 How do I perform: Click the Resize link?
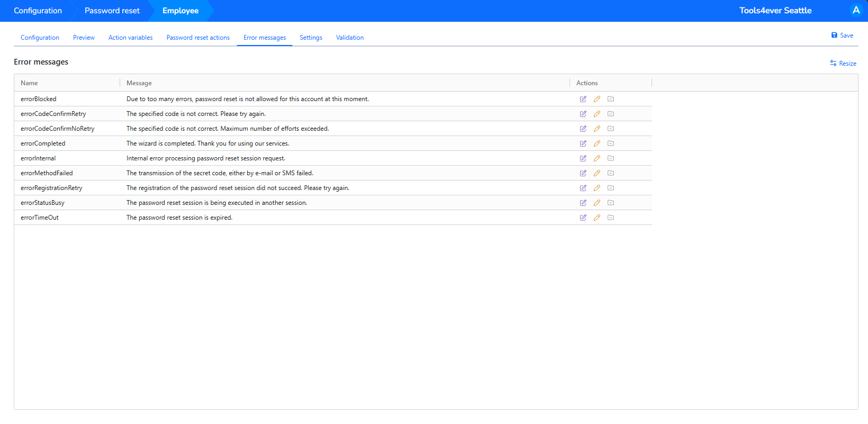(x=843, y=63)
